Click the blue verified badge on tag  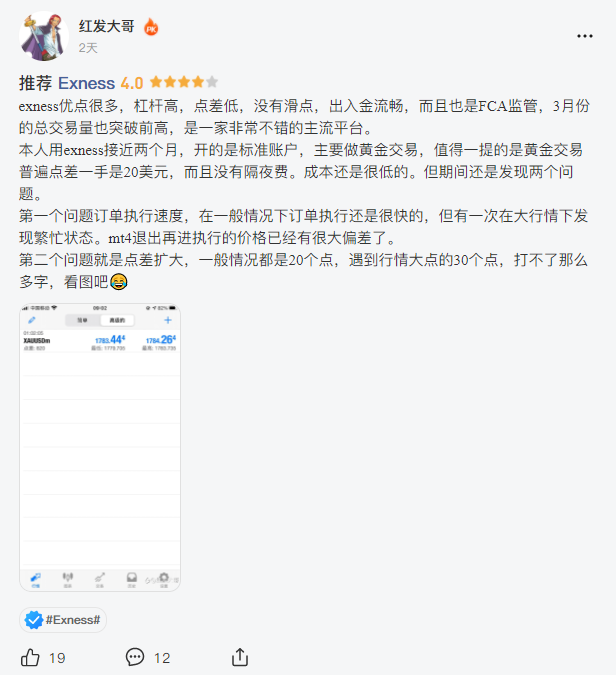pos(34,620)
